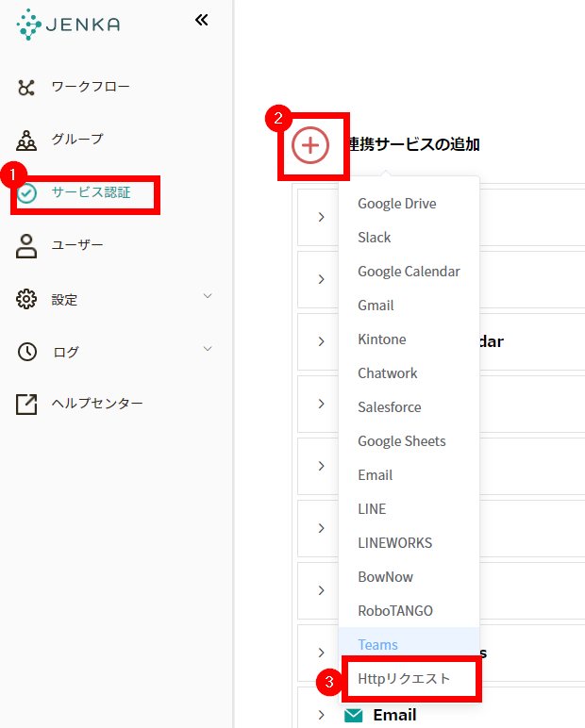Image resolution: width=585 pixels, height=728 pixels.
Task: Open ワークフロー in sidebar
Action: coord(91,87)
